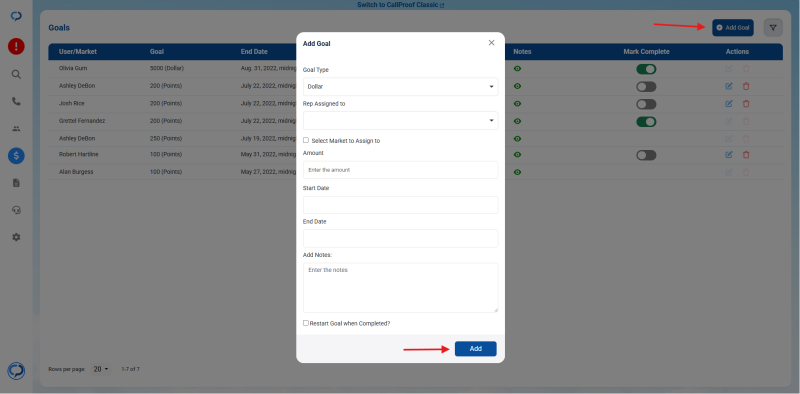The image size is (800, 394).
Task: Click the Add button in the dialog
Action: [x=476, y=349]
